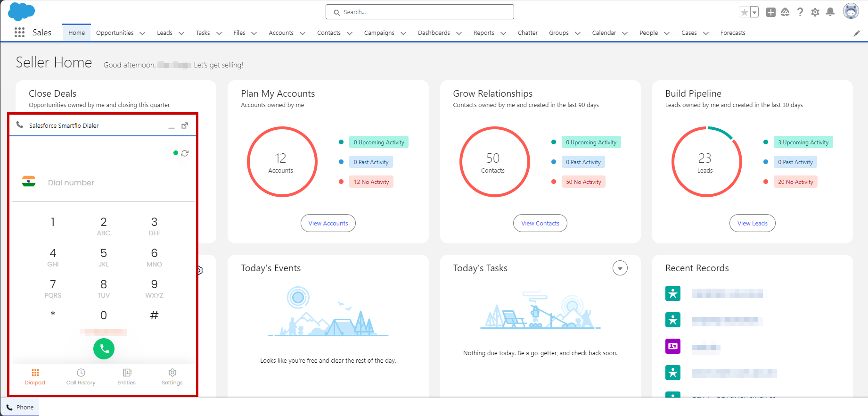The height and width of the screenshot is (416, 868).
Task: Open Call History in the dialer
Action: click(81, 377)
